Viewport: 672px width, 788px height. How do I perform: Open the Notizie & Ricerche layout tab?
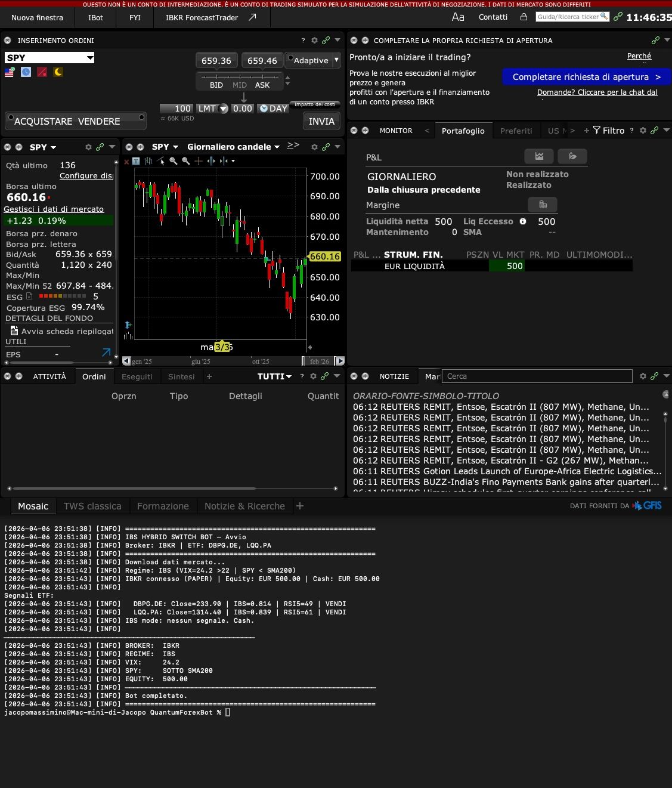click(244, 506)
